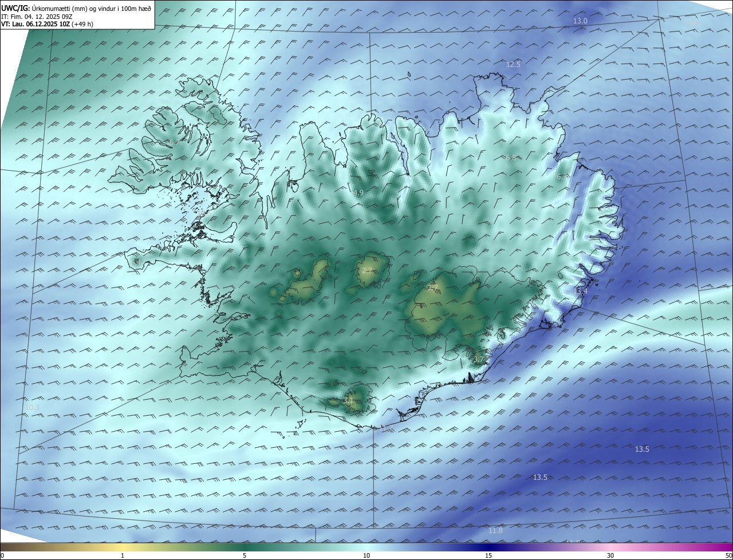Click the 3.7 value label
The height and width of the screenshot is (560, 733).
479,360
